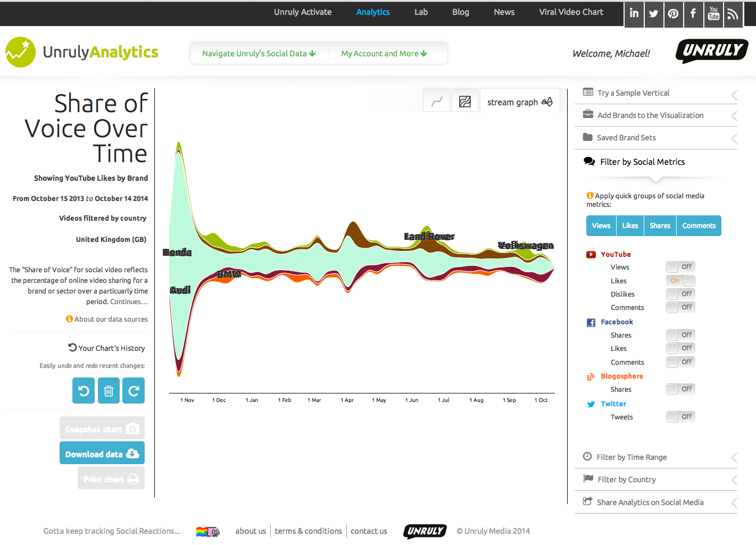Click the Unruly logo in the footer
This screenshot has height=545, width=756.
coord(425,531)
